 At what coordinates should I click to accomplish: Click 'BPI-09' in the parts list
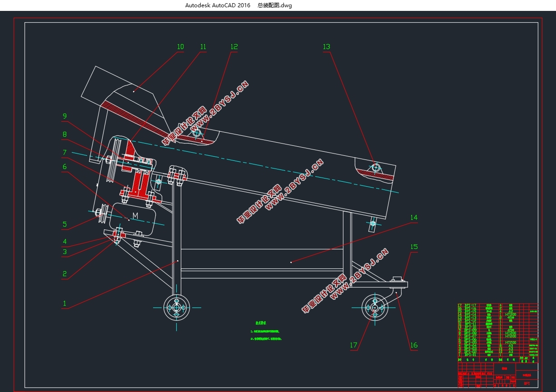[x=470, y=330]
